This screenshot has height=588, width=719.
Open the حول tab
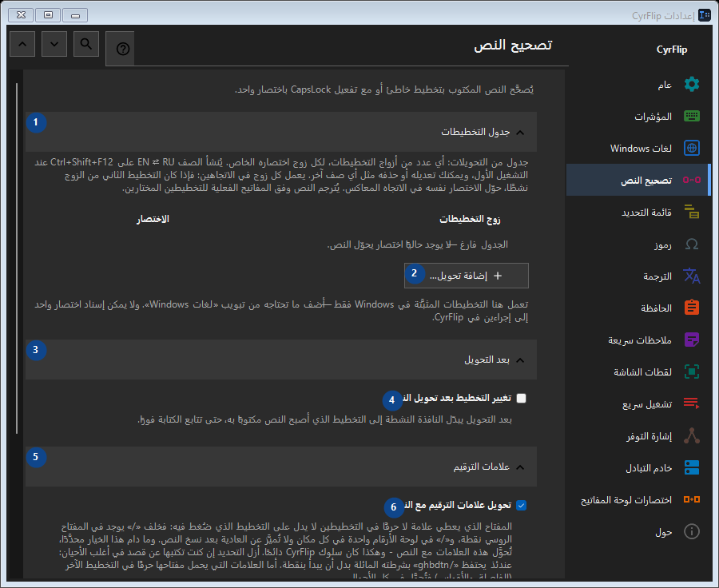[639, 531]
